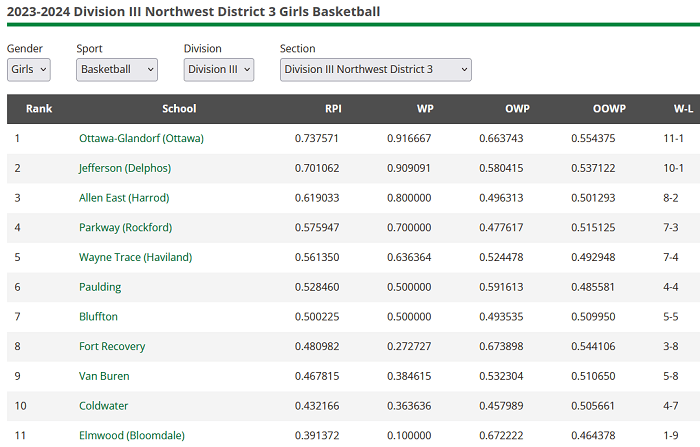The height and width of the screenshot is (447, 700).
Task: Expand the Division dropdown
Action: pyautogui.click(x=219, y=70)
